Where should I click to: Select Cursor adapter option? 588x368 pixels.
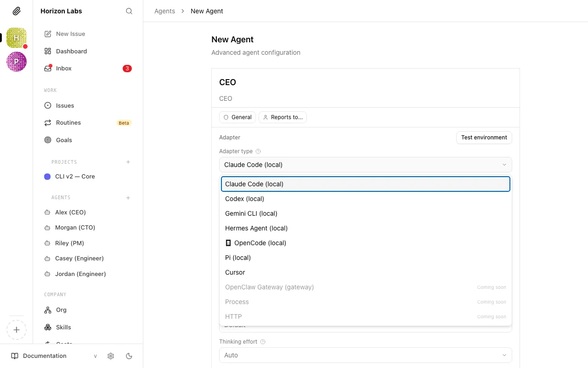(365, 272)
